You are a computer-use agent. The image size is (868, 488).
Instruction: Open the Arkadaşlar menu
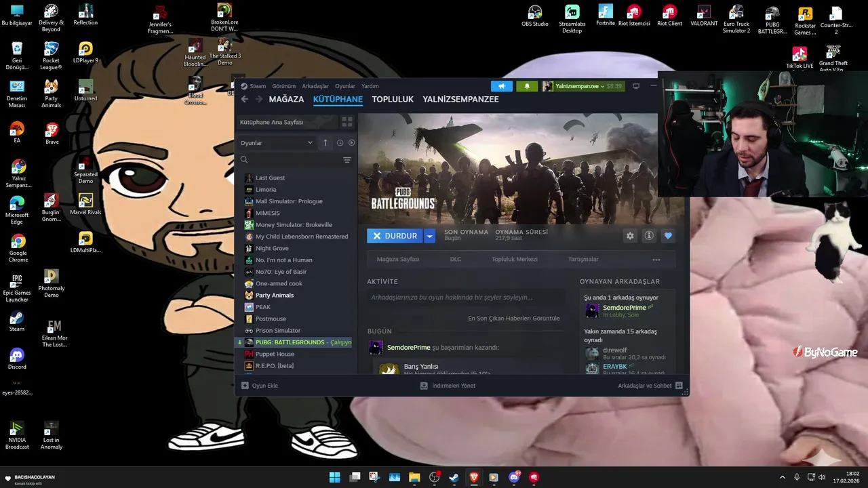tap(315, 86)
